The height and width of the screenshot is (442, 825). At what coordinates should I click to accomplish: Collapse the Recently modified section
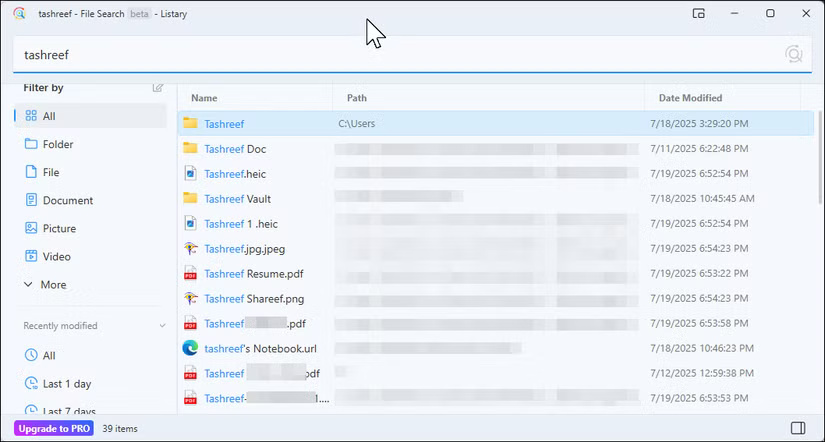[163, 326]
